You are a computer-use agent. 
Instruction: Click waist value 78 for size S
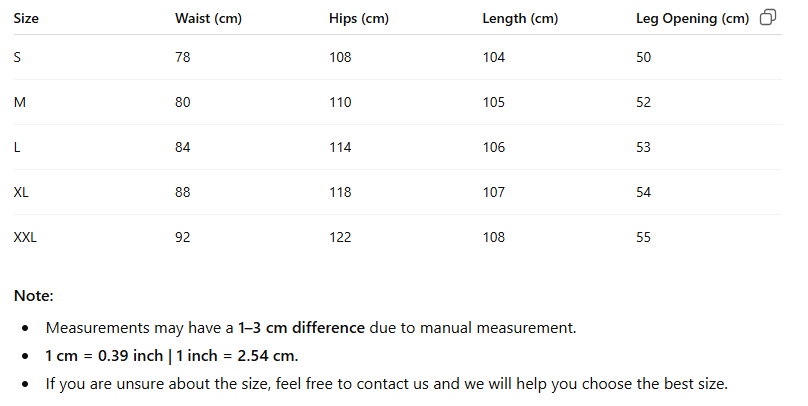point(182,57)
